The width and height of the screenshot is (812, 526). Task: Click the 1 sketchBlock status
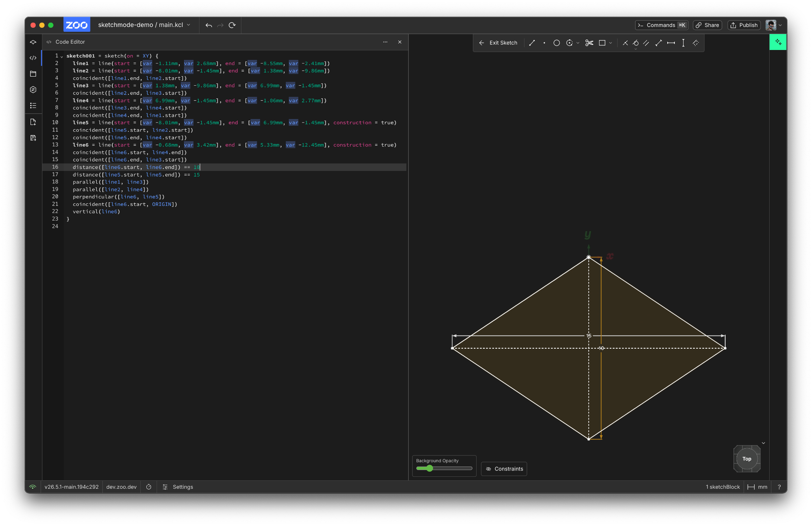point(722,487)
